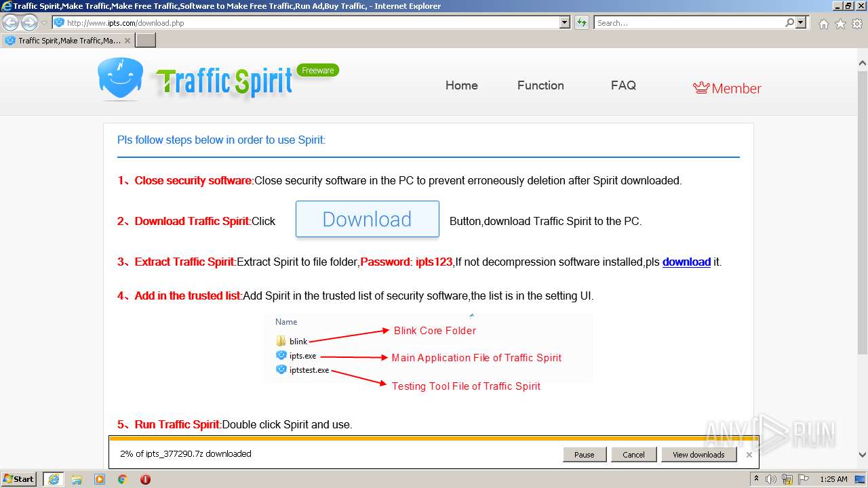Viewport: 868px width, 488px height.
Task: Open a new blank tab
Action: (146, 41)
